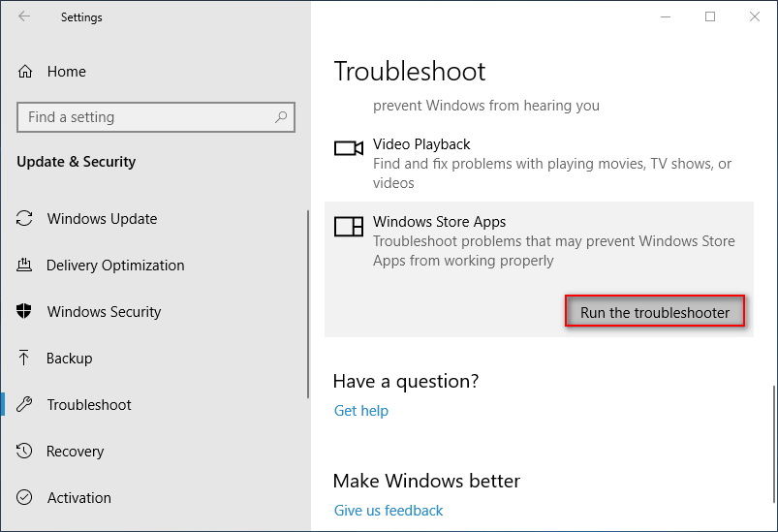Select the Video Playback camera icon

349,148
